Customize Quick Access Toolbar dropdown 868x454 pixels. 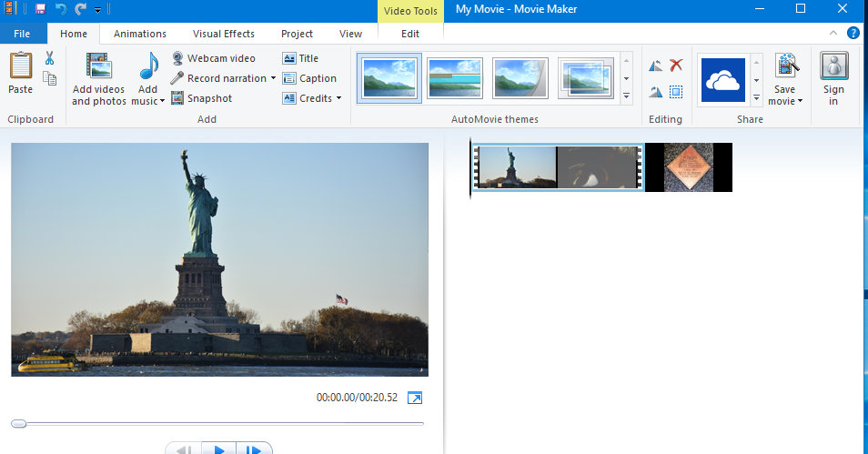(97, 10)
